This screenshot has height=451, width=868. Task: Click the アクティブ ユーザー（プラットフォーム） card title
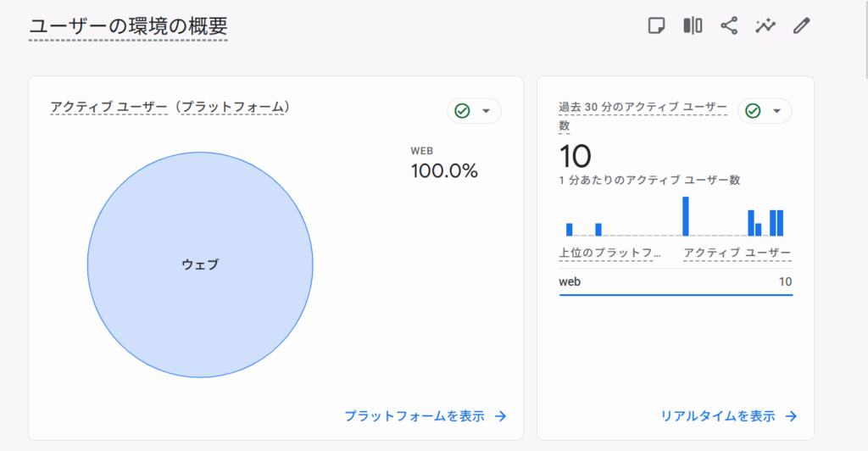tap(170, 107)
